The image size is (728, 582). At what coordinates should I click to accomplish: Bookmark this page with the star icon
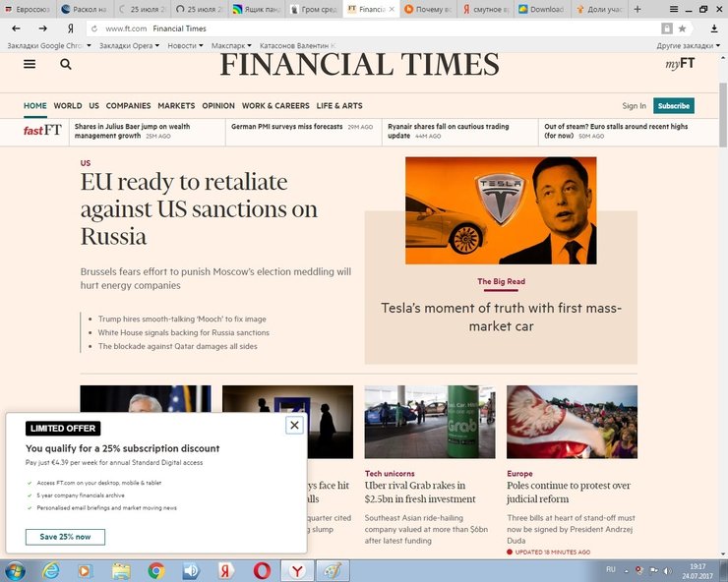point(682,29)
